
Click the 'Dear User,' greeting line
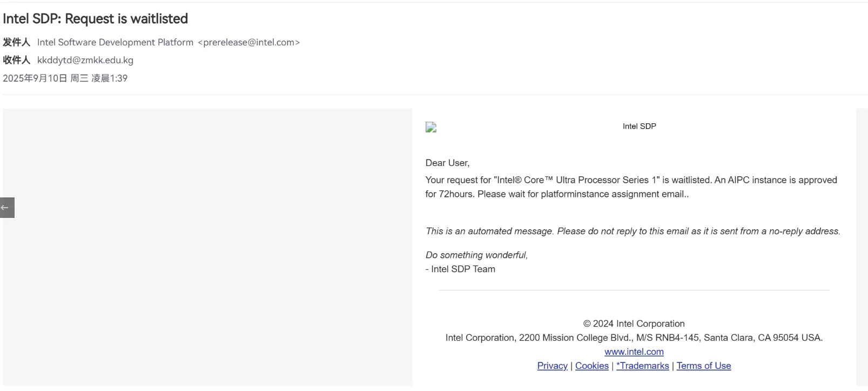click(x=447, y=163)
